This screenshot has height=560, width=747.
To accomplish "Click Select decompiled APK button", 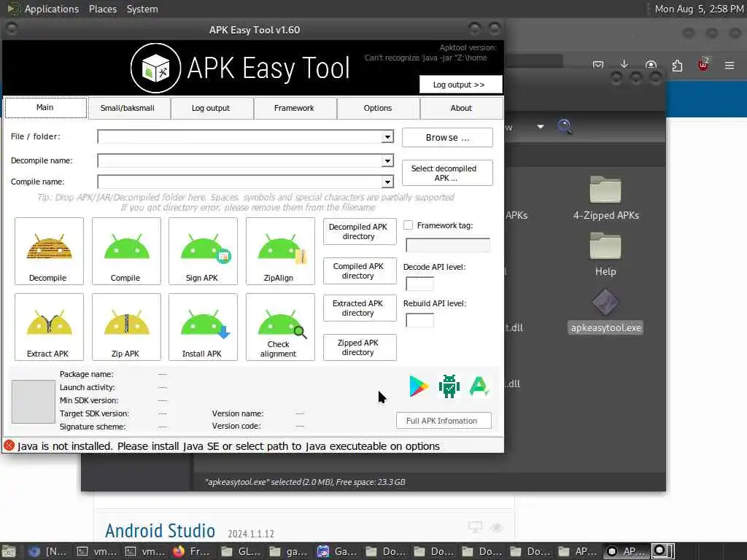I will [447, 173].
